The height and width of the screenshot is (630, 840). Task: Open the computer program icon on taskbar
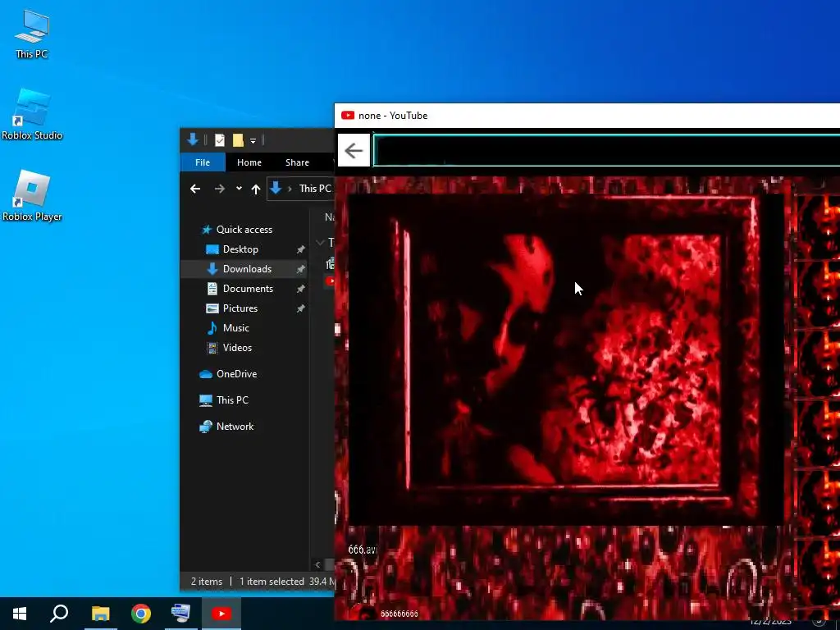click(x=180, y=614)
